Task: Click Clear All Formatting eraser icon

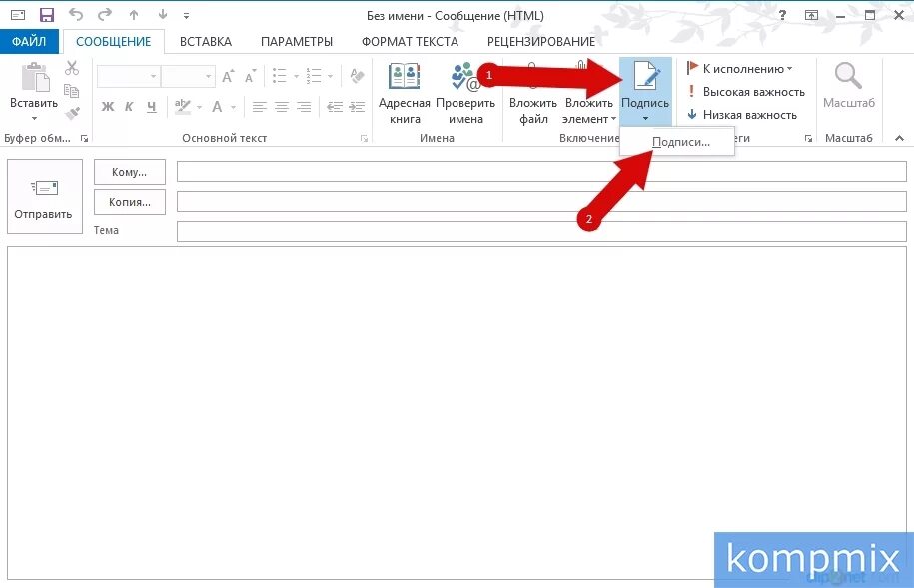Action: [357, 76]
